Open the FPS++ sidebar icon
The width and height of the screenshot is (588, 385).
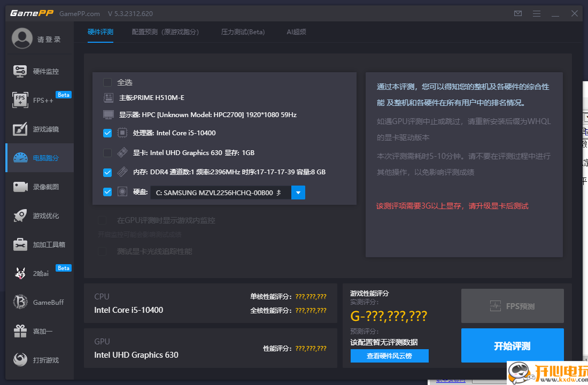[20, 100]
